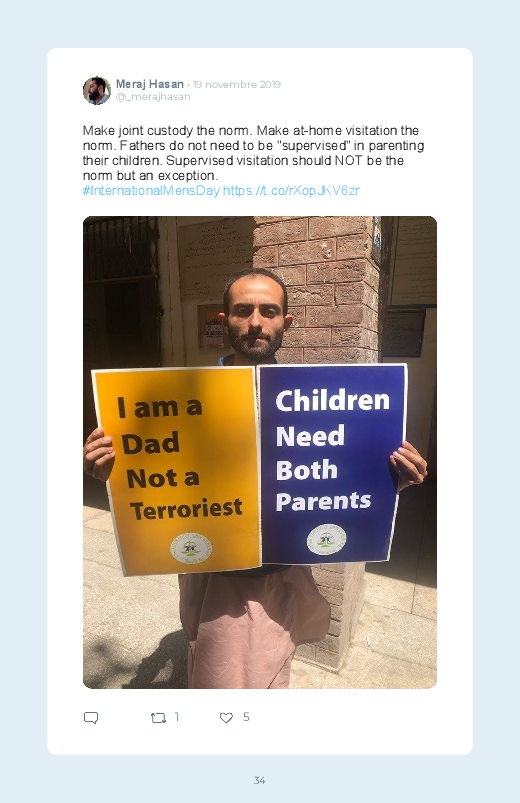This screenshot has height=803, width=520.
Task: Click the retweet arrows icon
Action: pyautogui.click(x=158, y=718)
